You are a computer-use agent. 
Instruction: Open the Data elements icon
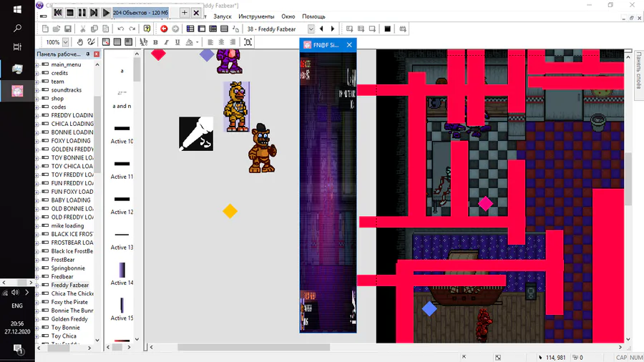tap(235, 29)
